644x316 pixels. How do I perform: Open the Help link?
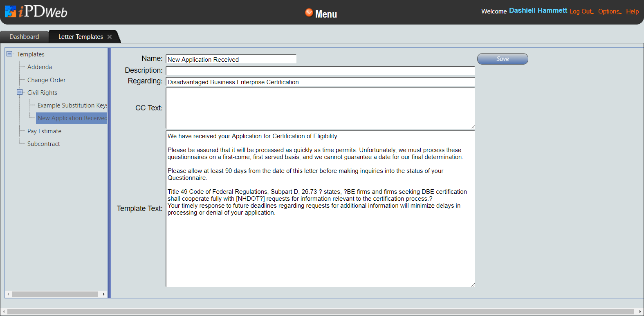(632, 11)
